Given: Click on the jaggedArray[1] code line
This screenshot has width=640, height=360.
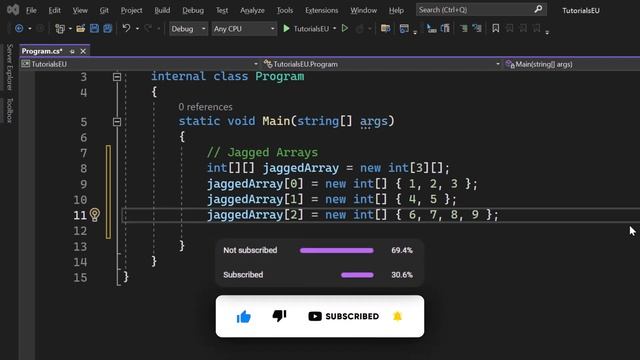Looking at the screenshot, I should (331, 199).
